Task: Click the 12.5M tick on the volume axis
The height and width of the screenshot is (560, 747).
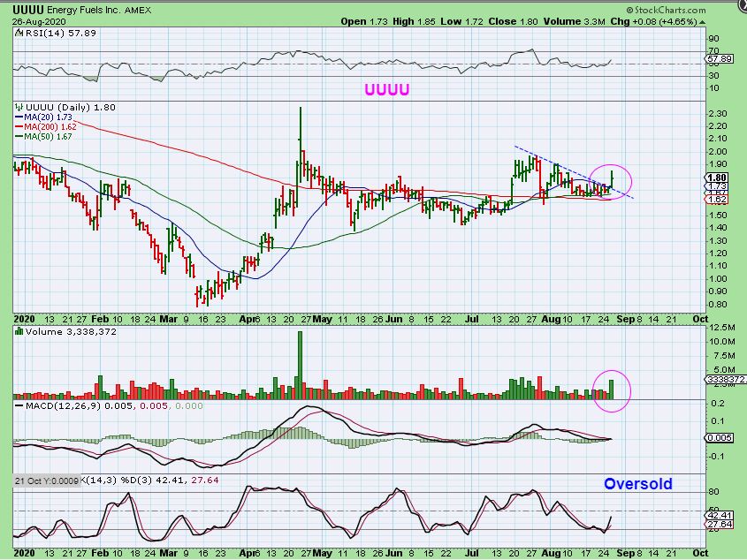Action: tap(721, 328)
